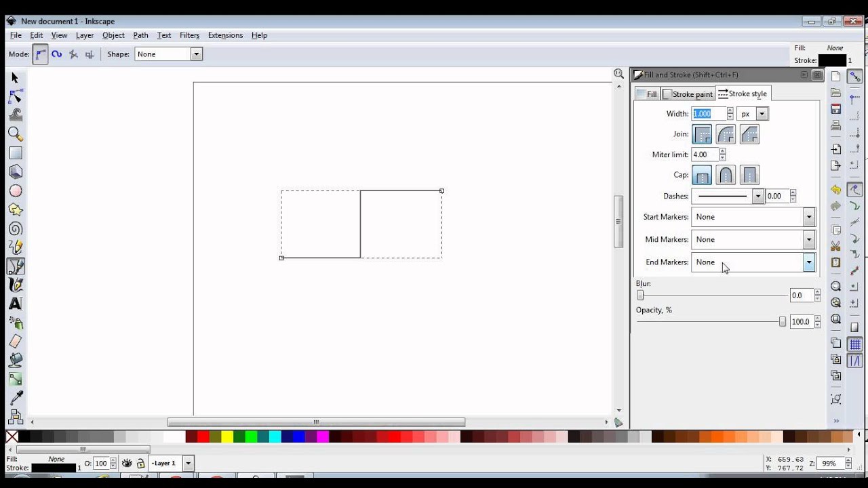This screenshot has height=488, width=868.
Task: Select the Bezier pen tool
Action: [16, 266]
